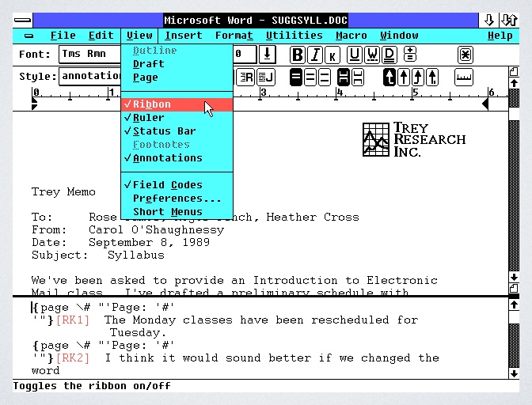Switch to Draft view
The image size is (532, 405).
tap(149, 64)
